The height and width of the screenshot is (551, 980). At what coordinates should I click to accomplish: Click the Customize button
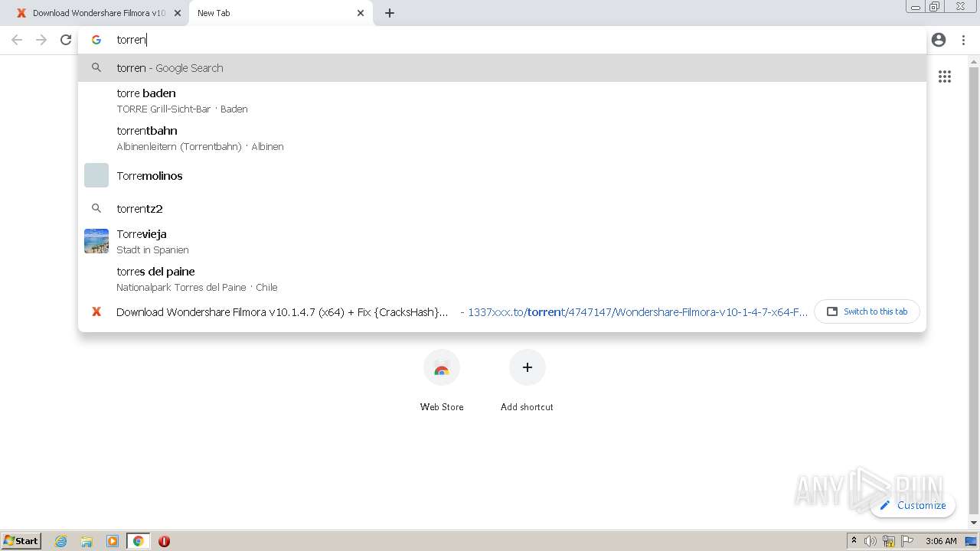[913, 505]
